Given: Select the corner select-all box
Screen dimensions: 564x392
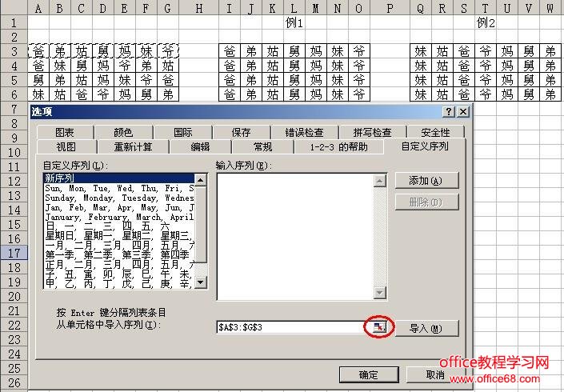Looking at the screenshot, I should coord(14,7).
